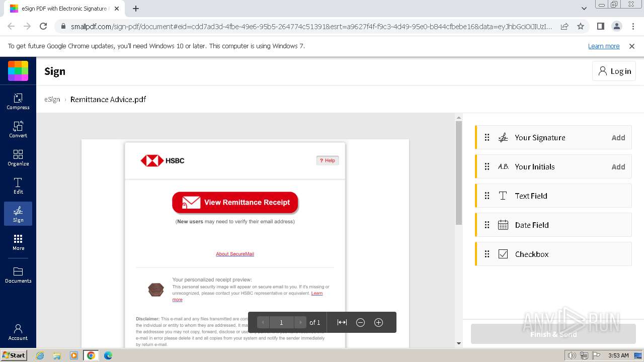The image size is (644, 362).
Task: Click the HSBC logo in document
Action: point(163,160)
